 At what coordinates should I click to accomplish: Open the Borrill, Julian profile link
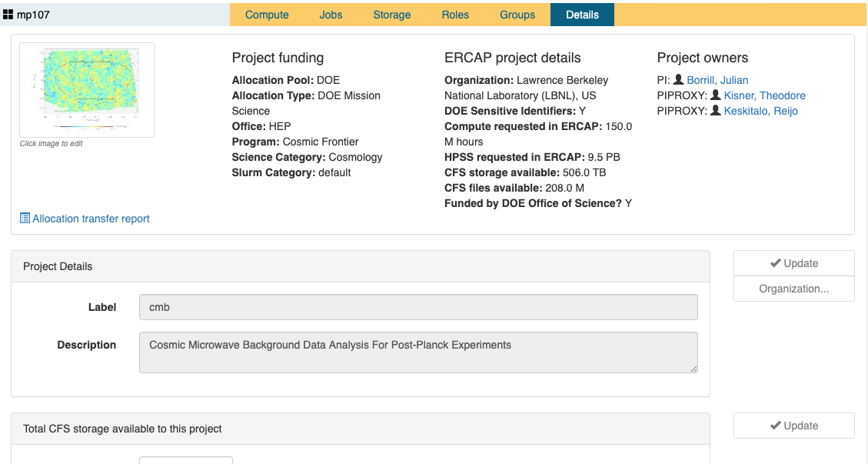pyautogui.click(x=717, y=80)
